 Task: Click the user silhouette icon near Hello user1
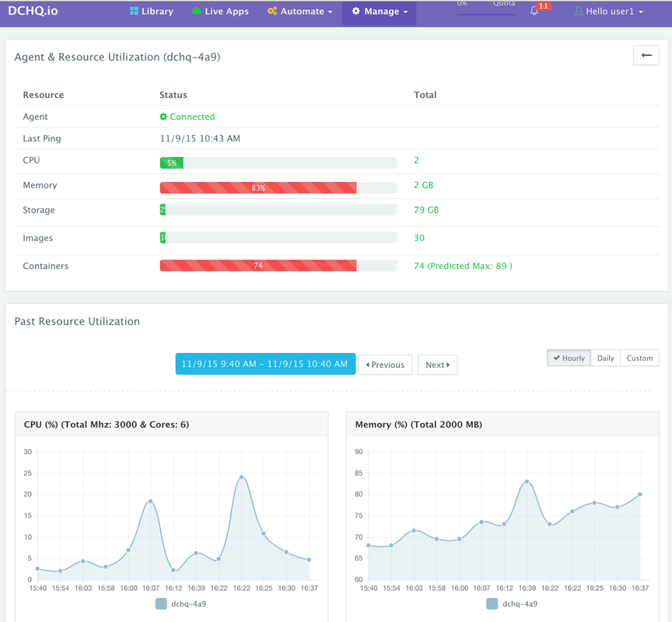[581, 11]
